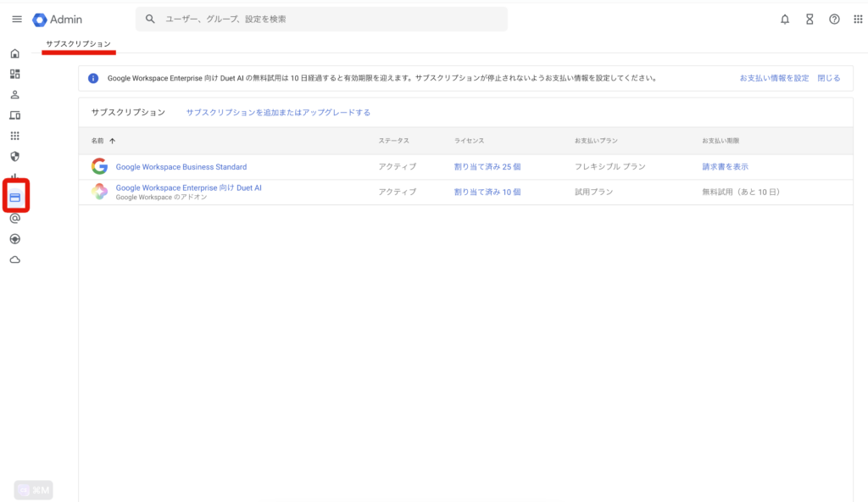Click the Google G logo in the Business Standard row
The image size is (868, 502).
pos(100,166)
